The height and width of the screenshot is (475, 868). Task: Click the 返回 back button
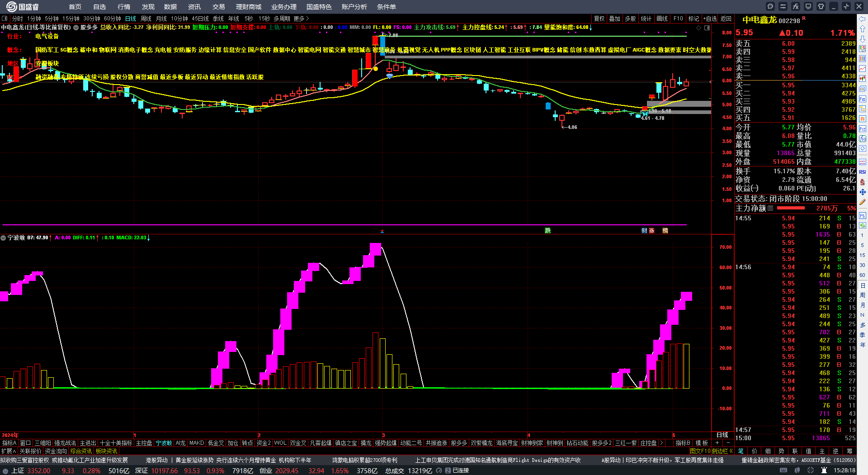(x=726, y=19)
